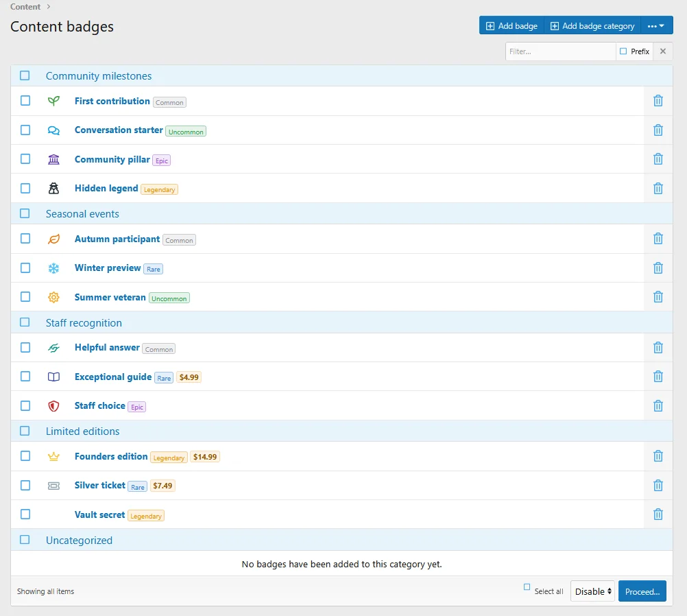Screen dimensions: 687x616
Task: Check the Limited editions category checkbox
Action: coord(25,431)
